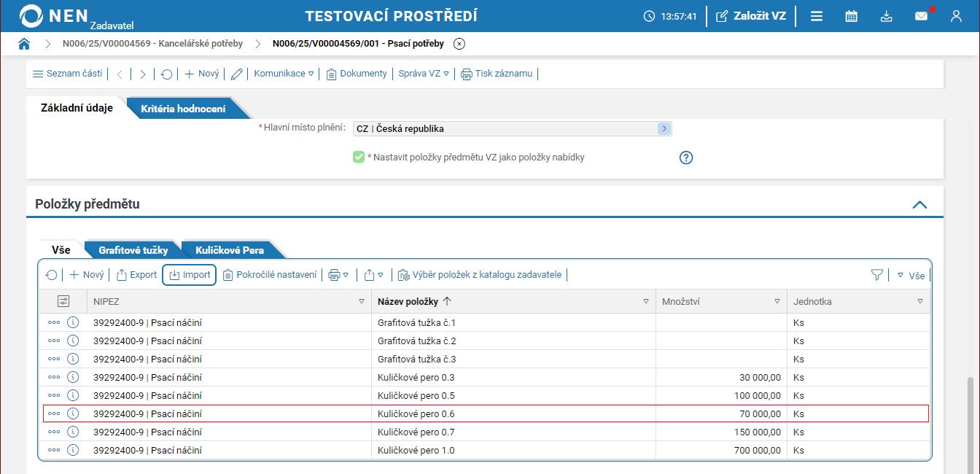Click the Import button
Viewport: 980px width, 474px height.
(190, 275)
